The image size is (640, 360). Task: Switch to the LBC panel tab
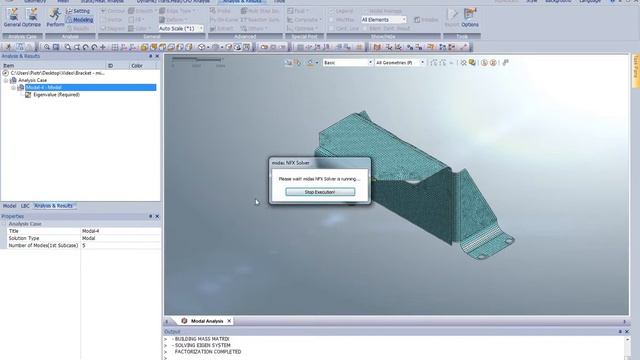pos(25,206)
